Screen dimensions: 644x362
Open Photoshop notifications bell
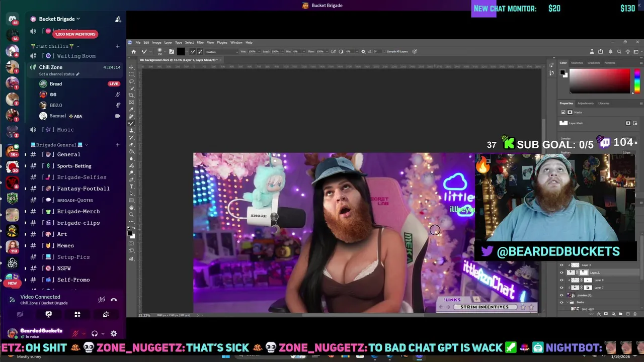coord(610,52)
